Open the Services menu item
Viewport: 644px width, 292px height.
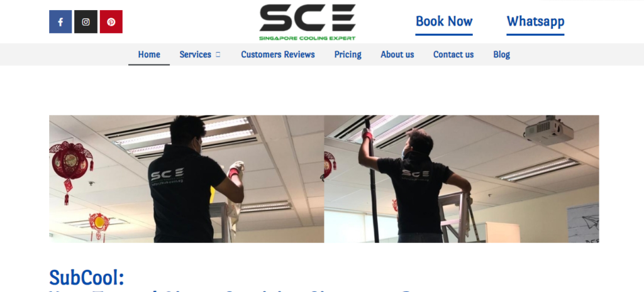click(196, 55)
